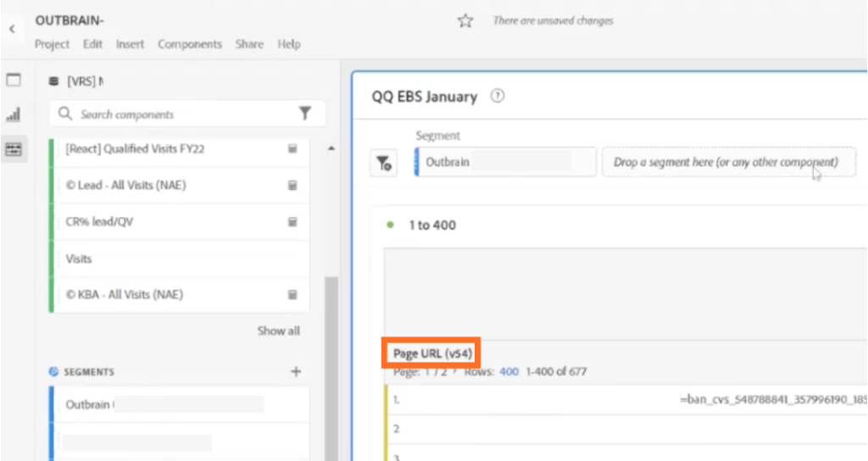Viewport: 868px width, 461px height.
Task: Collapse the panel with the up arrow
Action: (331, 149)
